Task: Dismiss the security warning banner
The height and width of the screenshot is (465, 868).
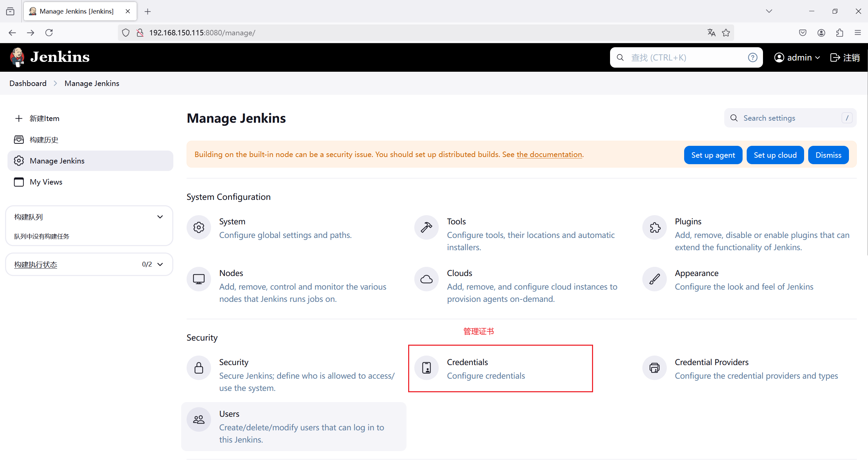Action: pyautogui.click(x=829, y=155)
